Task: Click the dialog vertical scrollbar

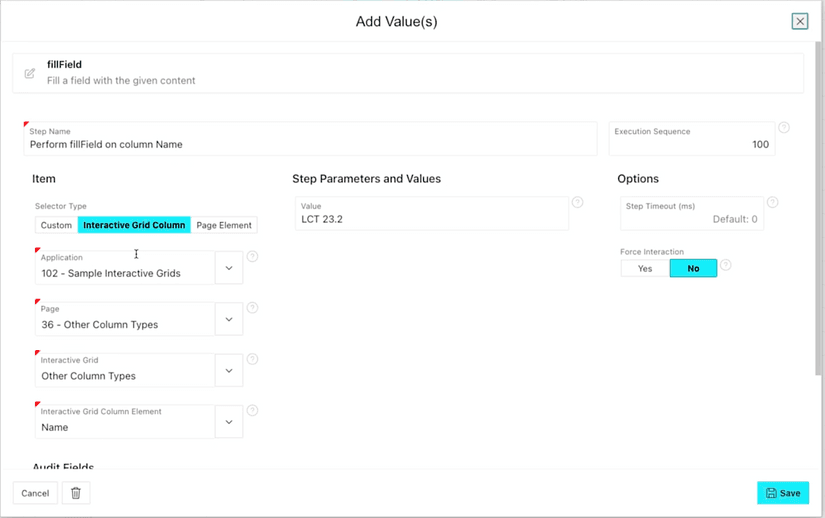Action: tap(818, 209)
